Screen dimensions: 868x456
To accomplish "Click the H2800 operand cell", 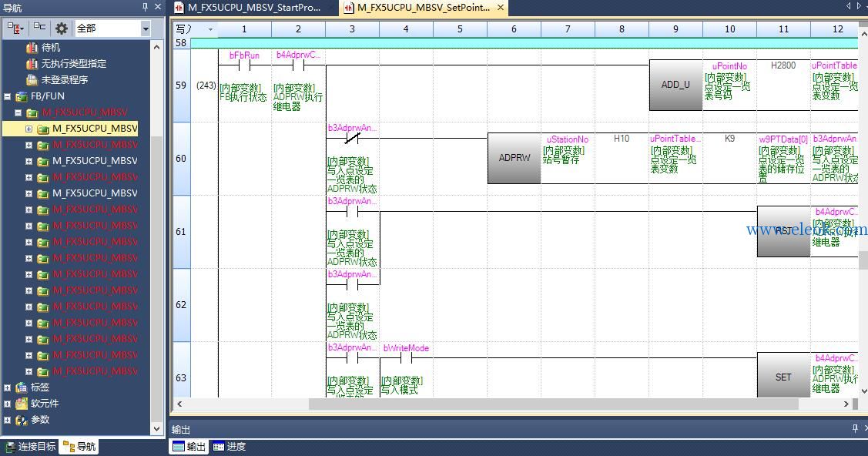I will [x=783, y=65].
